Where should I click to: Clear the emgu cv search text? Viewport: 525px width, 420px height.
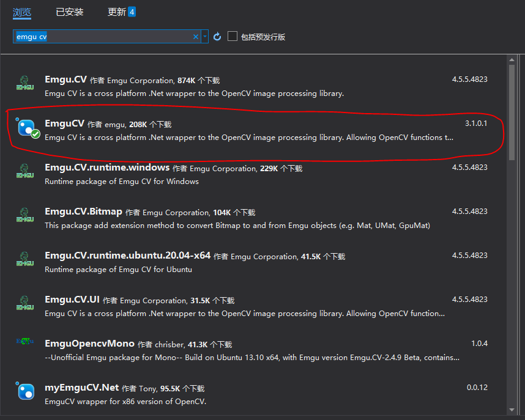(196, 37)
